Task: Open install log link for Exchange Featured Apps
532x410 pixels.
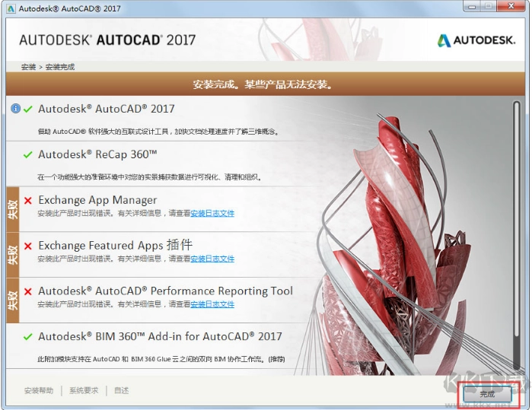Action: [212, 259]
